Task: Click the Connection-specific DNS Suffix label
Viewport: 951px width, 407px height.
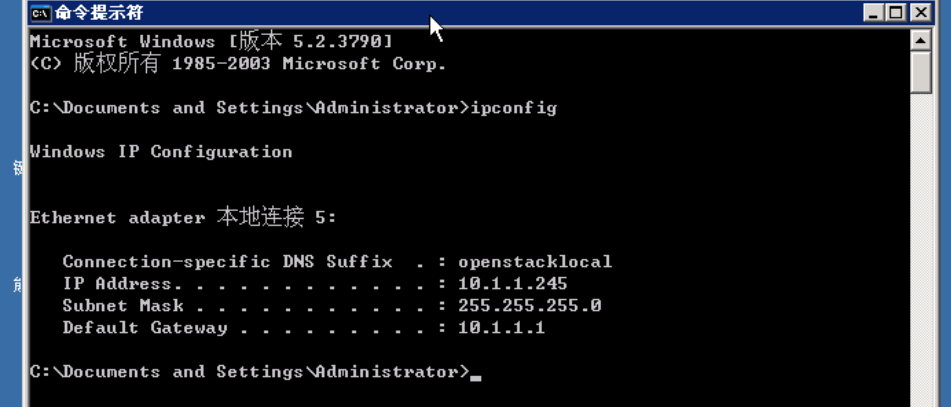Action: pos(227,262)
